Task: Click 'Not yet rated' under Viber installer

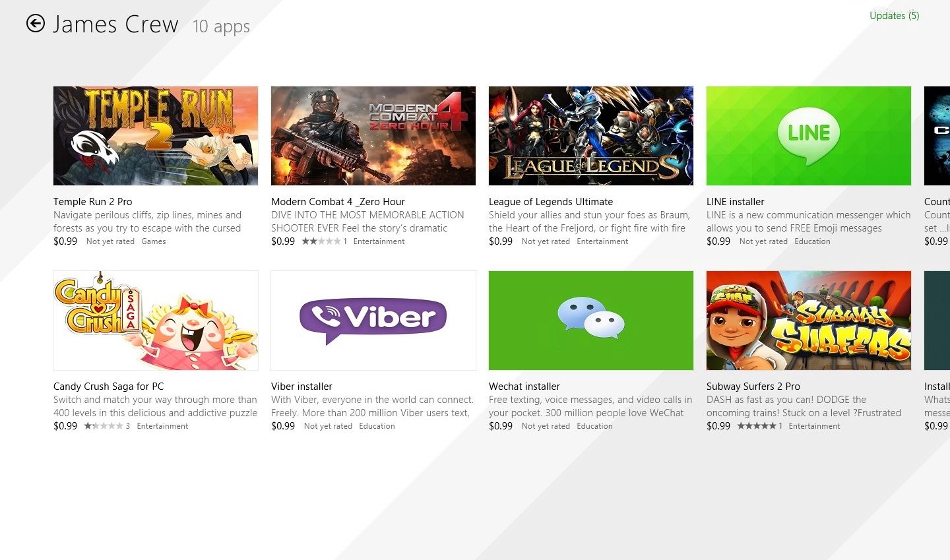Action: tap(328, 426)
